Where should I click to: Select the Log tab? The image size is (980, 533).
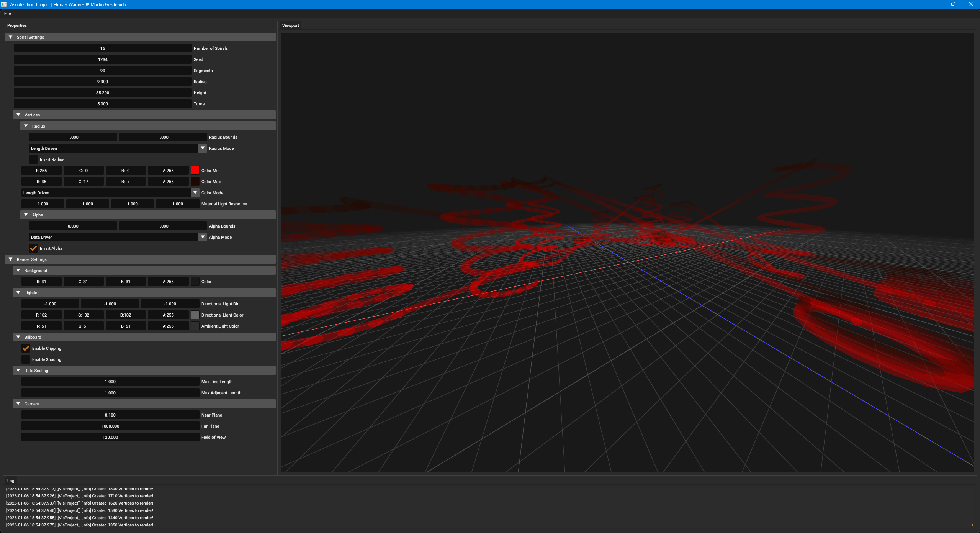(x=11, y=481)
